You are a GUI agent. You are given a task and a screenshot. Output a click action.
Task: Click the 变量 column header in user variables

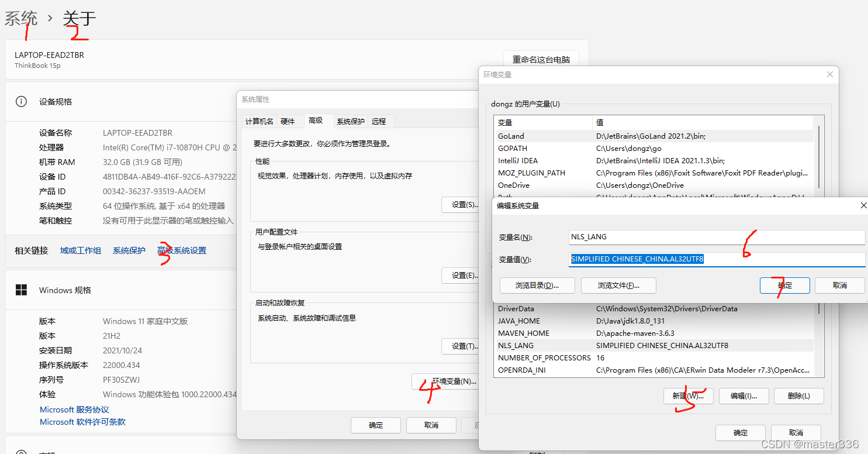click(x=543, y=123)
